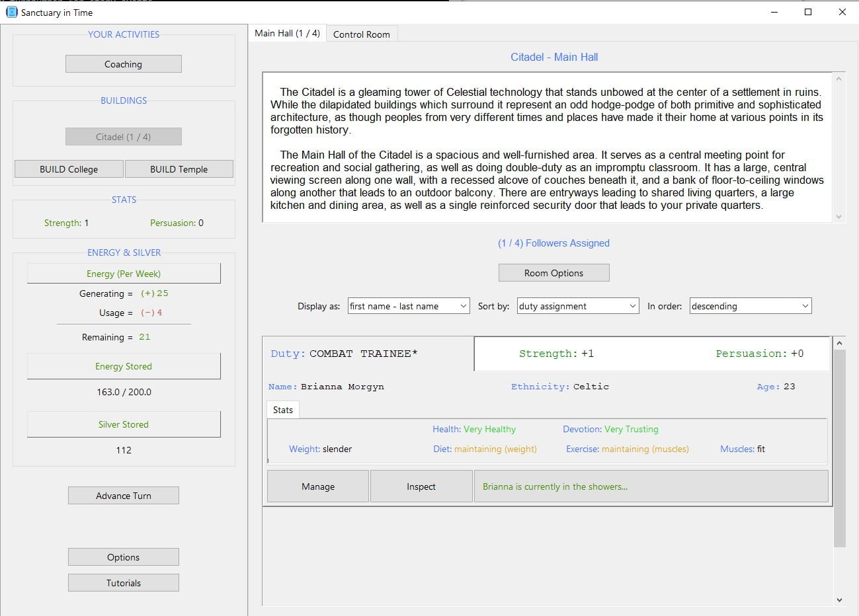This screenshot has width=859, height=616.
Task: Click the Energy Stored button
Action: 124,366
